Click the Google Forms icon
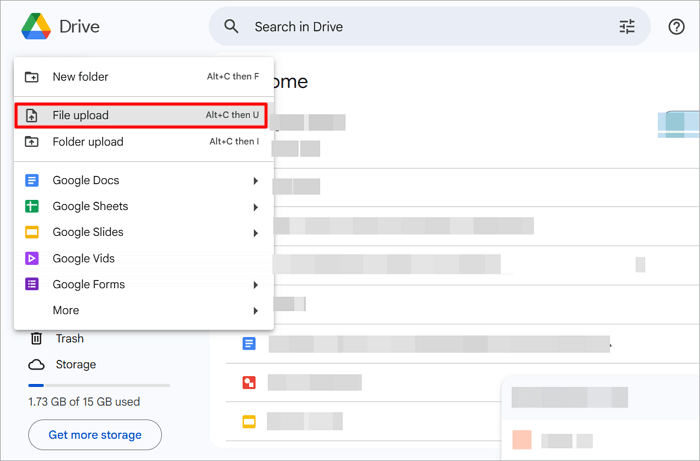 [32, 284]
